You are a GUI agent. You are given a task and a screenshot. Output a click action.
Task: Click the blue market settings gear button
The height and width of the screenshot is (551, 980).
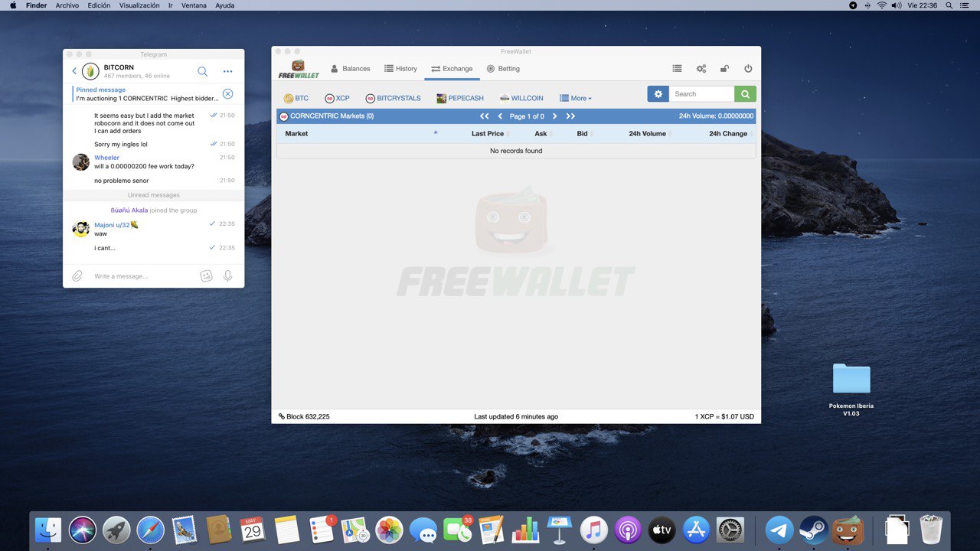click(658, 94)
